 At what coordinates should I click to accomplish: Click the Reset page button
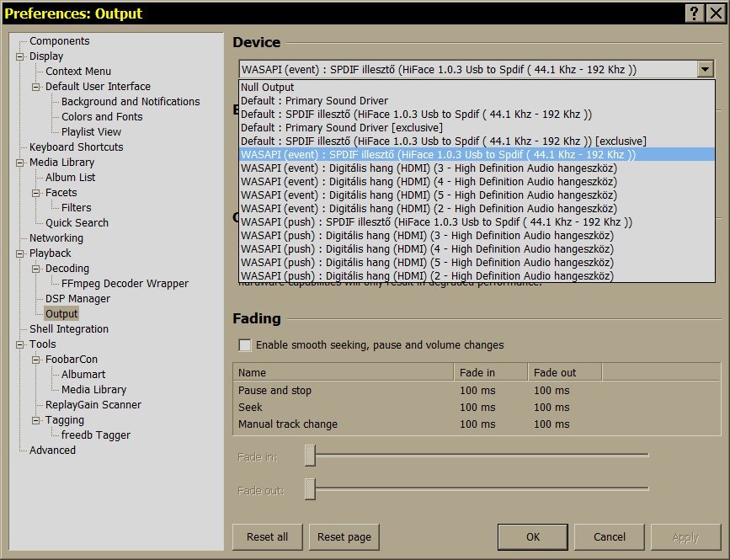click(344, 536)
